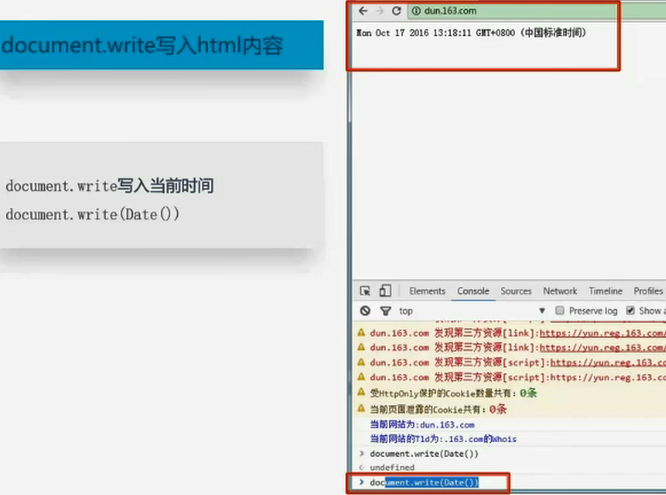Switch to the Console tab
This screenshot has width=666, height=495.
[473, 291]
